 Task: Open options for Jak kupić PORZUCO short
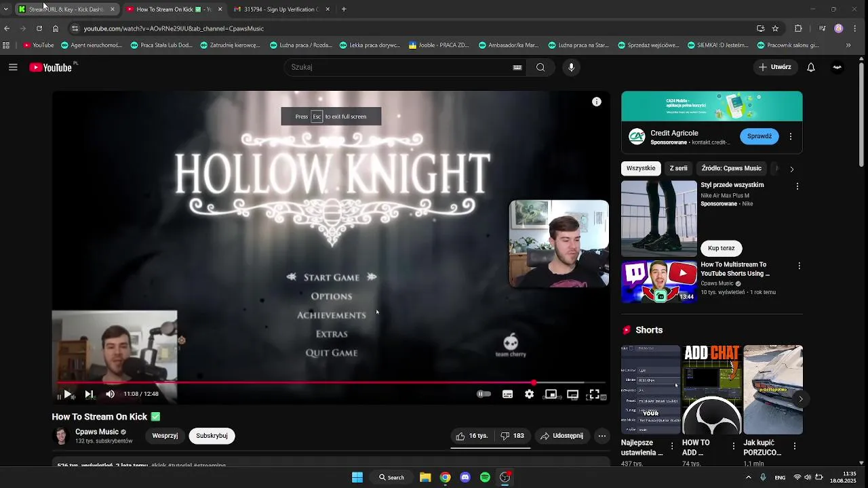tap(794, 446)
